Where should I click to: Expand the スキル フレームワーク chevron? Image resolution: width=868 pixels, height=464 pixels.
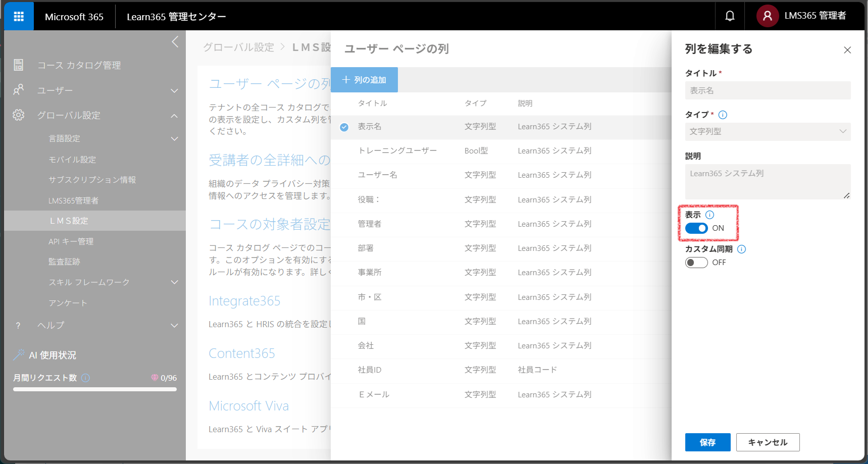pos(175,282)
